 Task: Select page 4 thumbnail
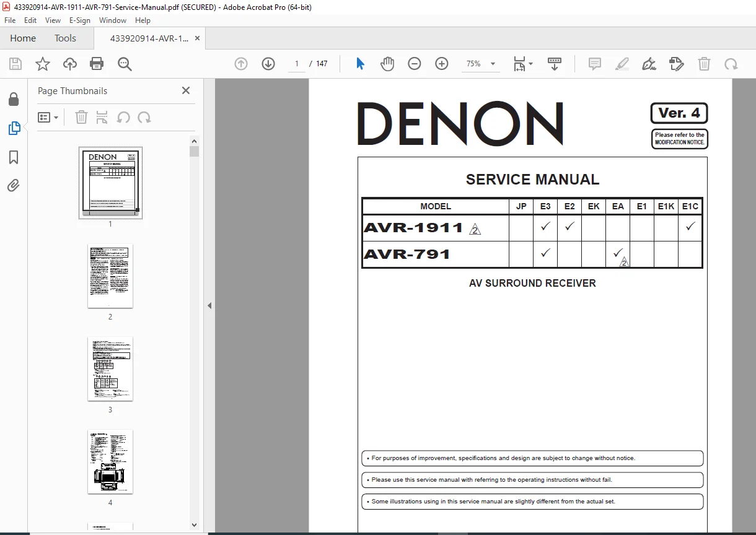point(110,461)
